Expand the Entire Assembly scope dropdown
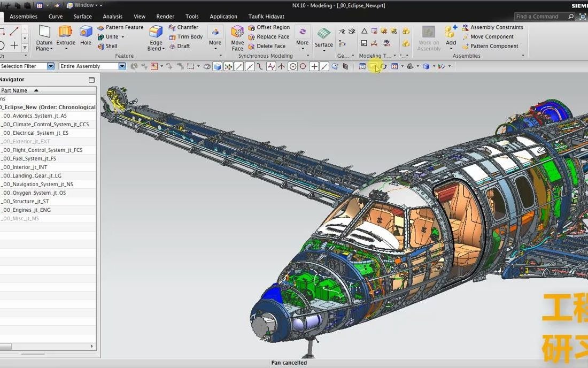Screen dimensions: 588x368 (x=122, y=66)
